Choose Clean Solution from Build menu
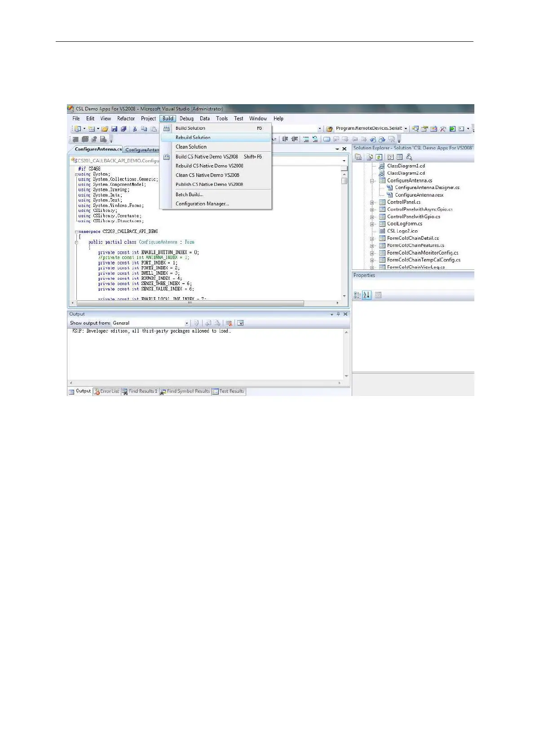Image resolution: width=535 pixels, height=756 pixels. coord(216,147)
